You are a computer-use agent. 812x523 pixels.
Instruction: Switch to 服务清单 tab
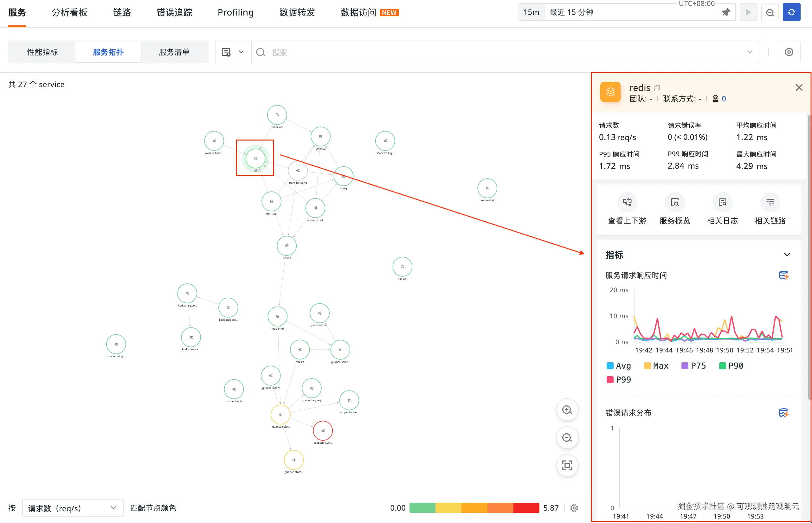tap(174, 52)
